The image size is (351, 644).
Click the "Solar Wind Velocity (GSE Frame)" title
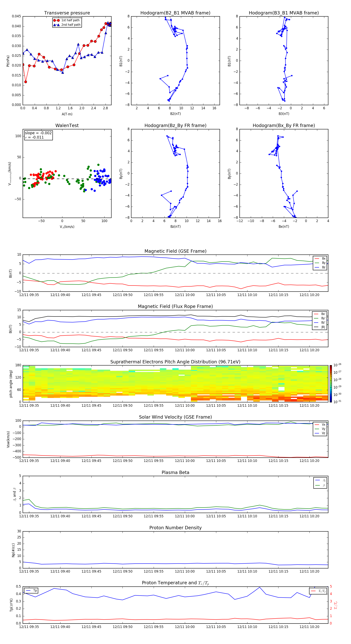175,417
